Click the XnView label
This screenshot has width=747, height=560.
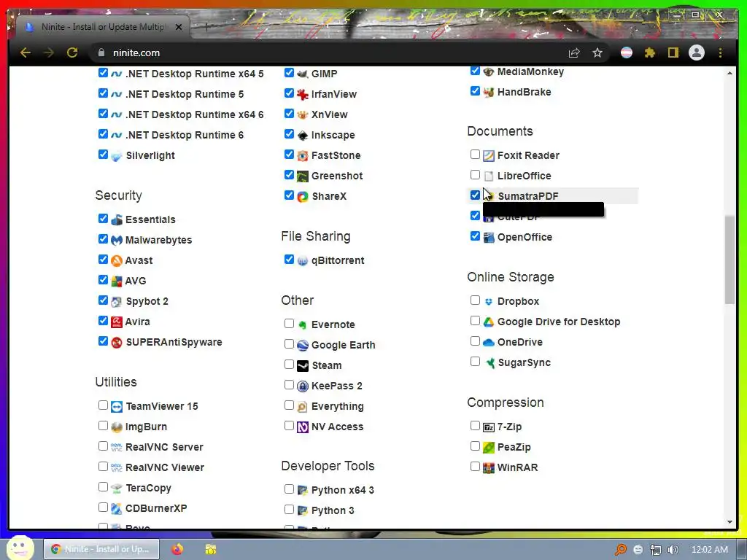pyautogui.click(x=330, y=114)
